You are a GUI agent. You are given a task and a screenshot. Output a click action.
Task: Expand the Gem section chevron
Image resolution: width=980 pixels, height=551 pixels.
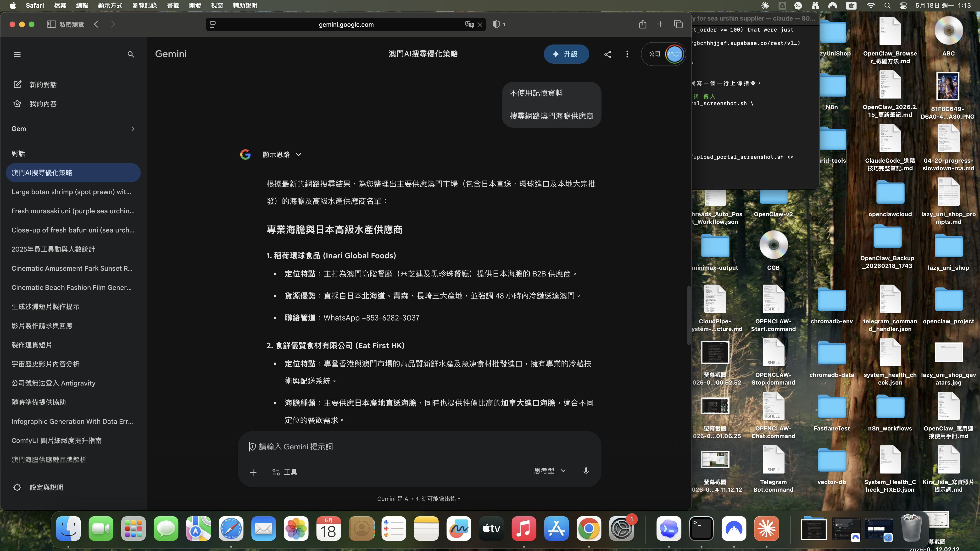click(133, 128)
